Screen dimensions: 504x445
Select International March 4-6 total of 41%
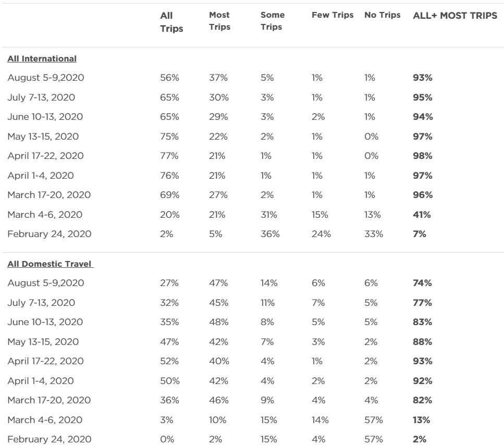(x=422, y=215)
